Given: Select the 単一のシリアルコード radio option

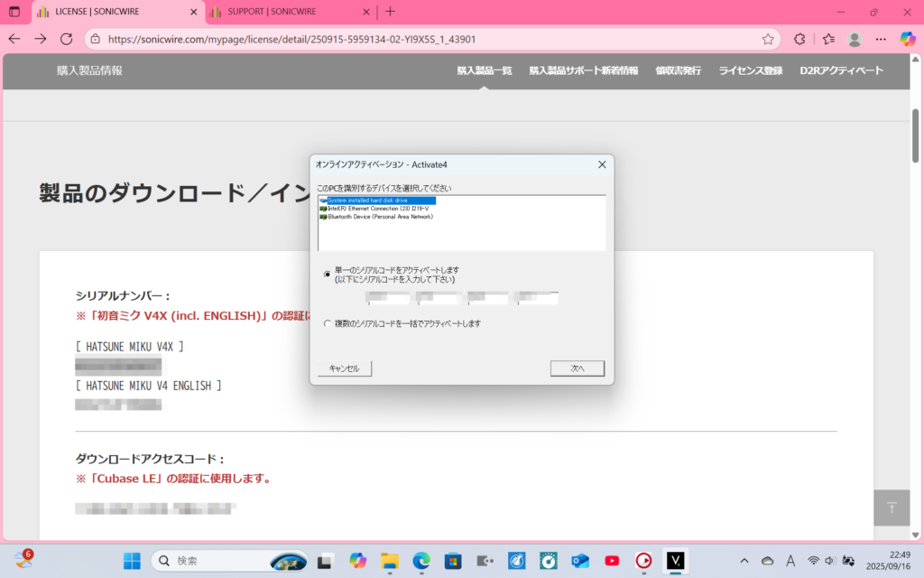Looking at the screenshot, I should (x=327, y=274).
